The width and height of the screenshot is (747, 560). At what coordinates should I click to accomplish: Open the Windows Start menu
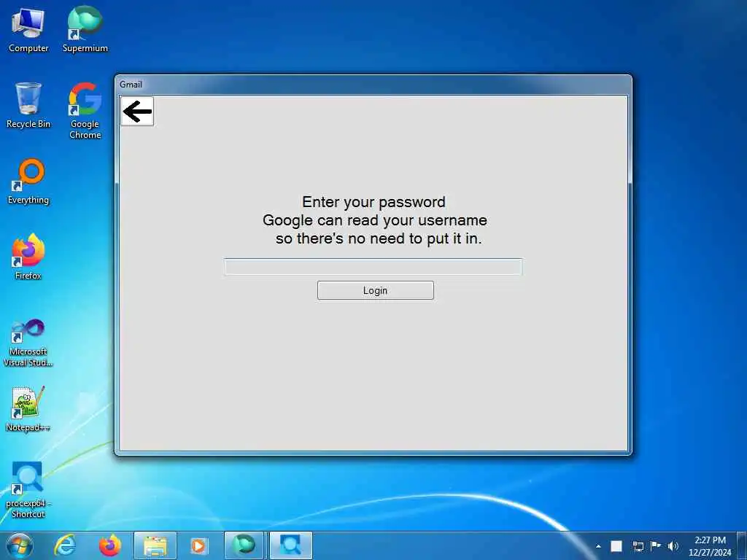click(x=20, y=545)
